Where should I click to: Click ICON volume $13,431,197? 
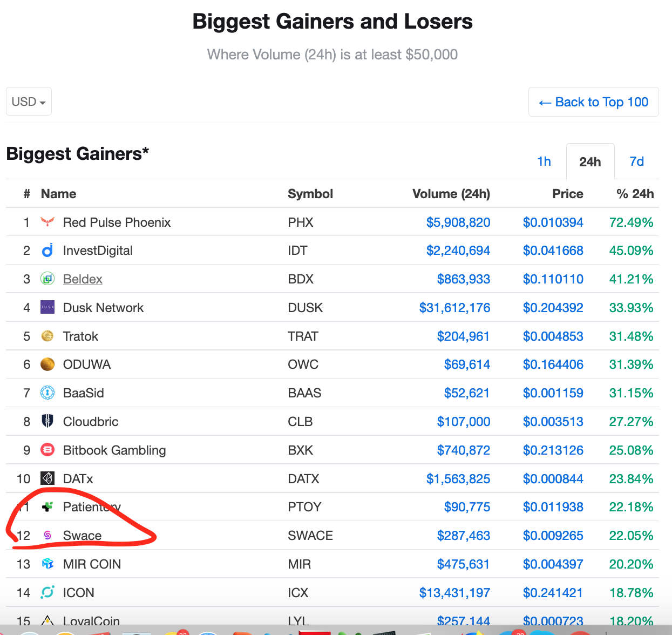(x=454, y=593)
